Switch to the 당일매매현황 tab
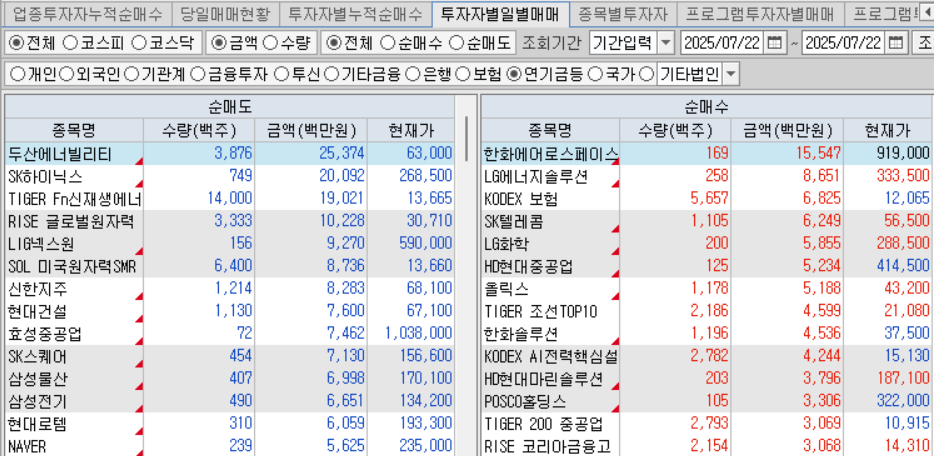 (x=224, y=13)
